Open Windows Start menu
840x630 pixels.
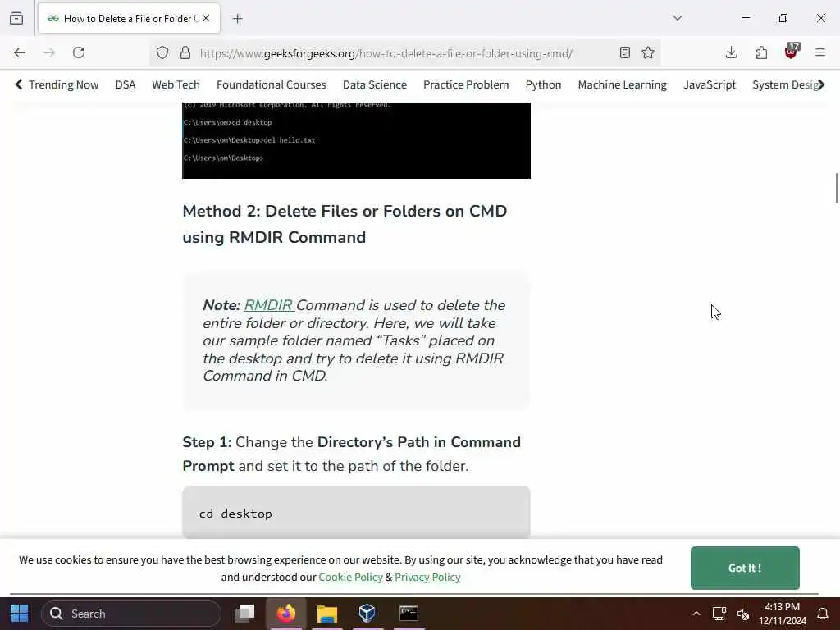coord(20,614)
